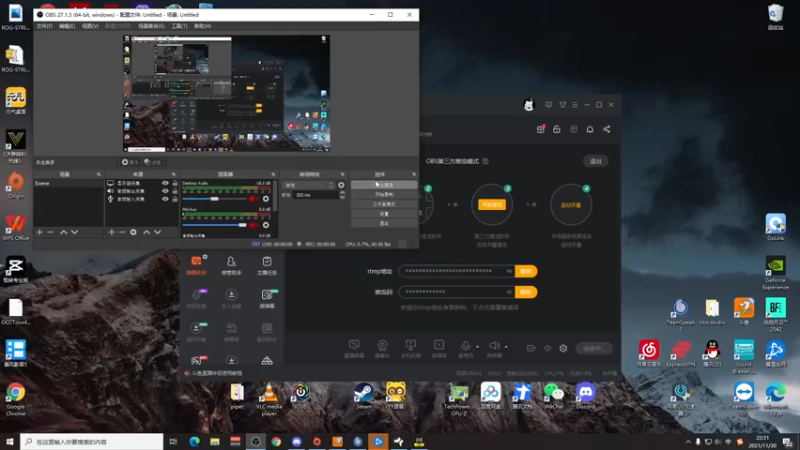Open the user avatar in the streaming app title bar
800x450 pixels.
coord(529,105)
